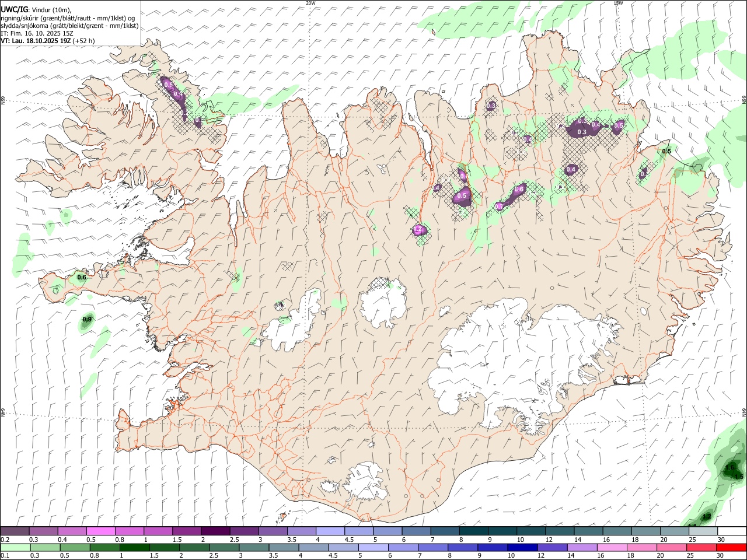747x560 pixels.
Task: Click the 0.9 precipitation value over the sea
Action: click(x=88, y=319)
